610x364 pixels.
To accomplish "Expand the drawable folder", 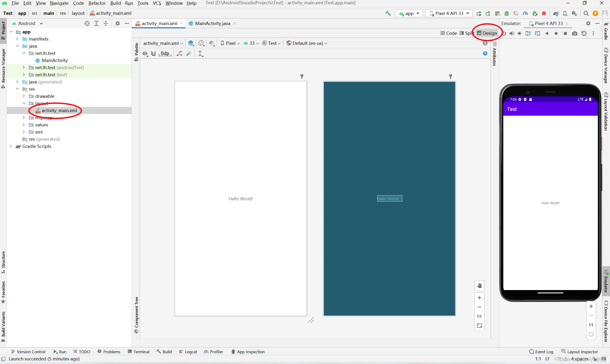I will point(24,96).
